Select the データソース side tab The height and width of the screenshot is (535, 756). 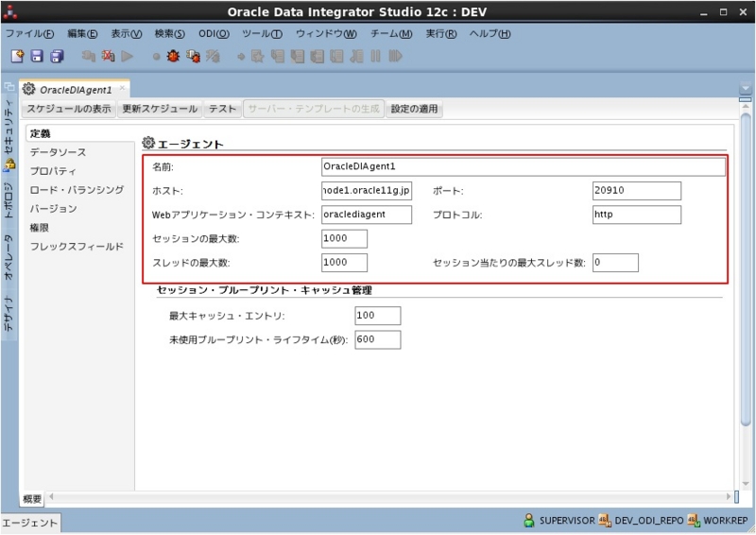58,152
